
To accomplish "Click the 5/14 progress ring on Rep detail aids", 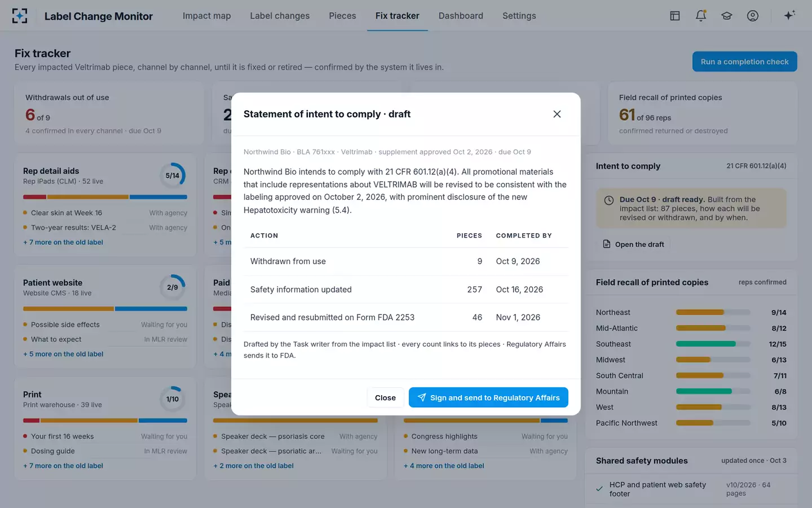I will tap(173, 176).
